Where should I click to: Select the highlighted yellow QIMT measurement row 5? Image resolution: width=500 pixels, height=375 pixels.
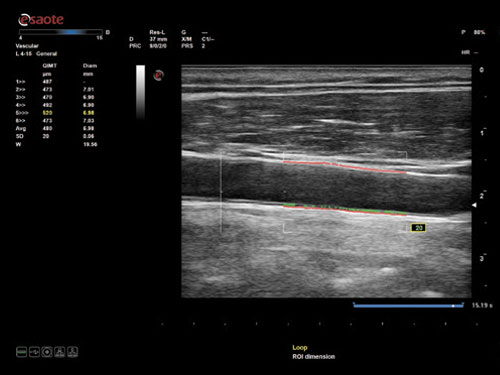pyautogui.click(x=55, y=113)
